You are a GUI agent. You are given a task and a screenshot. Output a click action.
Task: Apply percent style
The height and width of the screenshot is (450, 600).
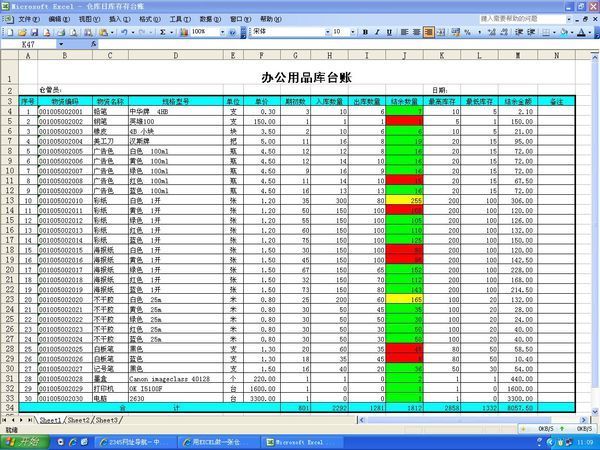[468, 32]
